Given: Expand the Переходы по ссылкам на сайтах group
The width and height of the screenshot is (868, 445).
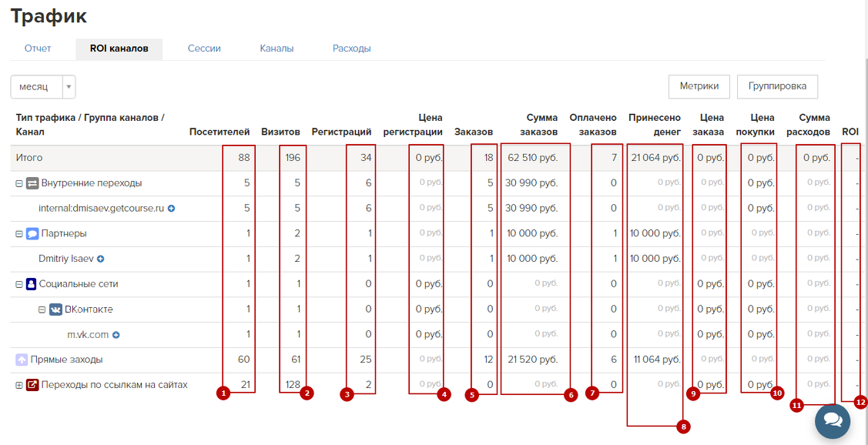Looking at the screenshot, I should [x=18, y=385].
